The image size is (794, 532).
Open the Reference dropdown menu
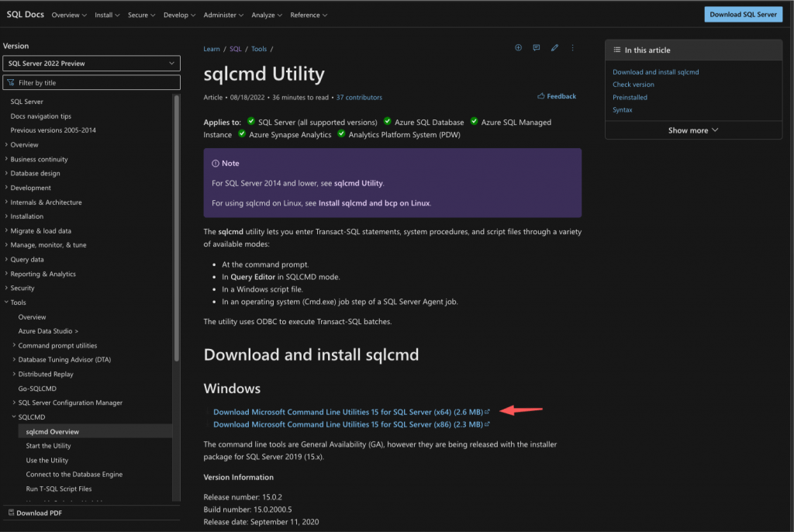(309, 16)
